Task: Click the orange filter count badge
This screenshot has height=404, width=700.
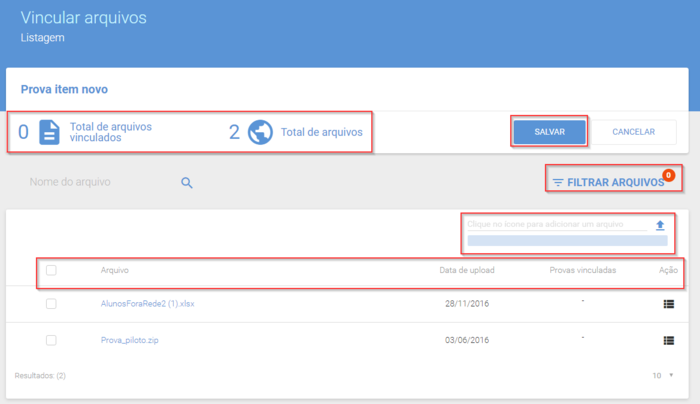Action: point(668,175)
